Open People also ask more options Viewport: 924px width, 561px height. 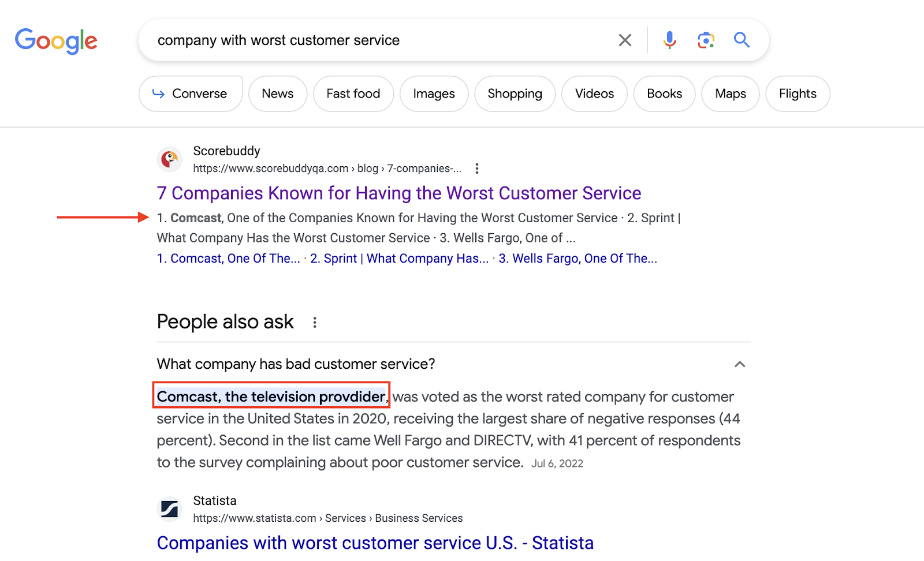click(x=315, y=323)
